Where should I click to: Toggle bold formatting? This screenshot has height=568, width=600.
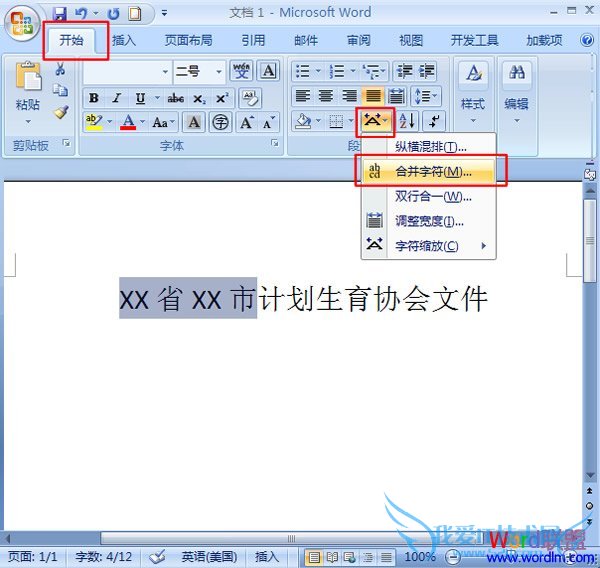[94, 98]
